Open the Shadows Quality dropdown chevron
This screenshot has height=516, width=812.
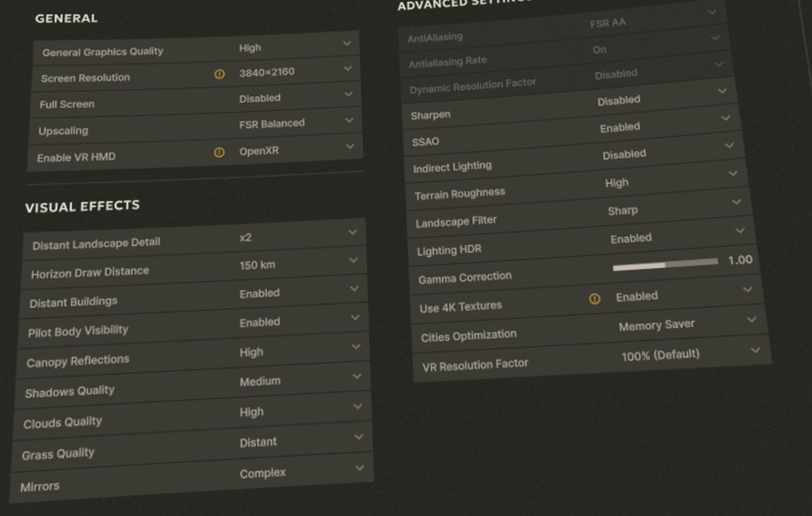(357, 376)
